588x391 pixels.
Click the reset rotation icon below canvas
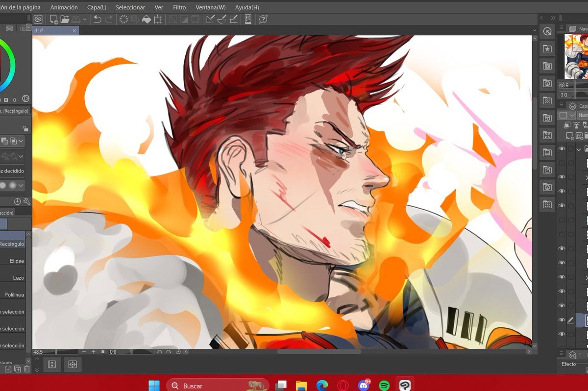coord(178,352)
